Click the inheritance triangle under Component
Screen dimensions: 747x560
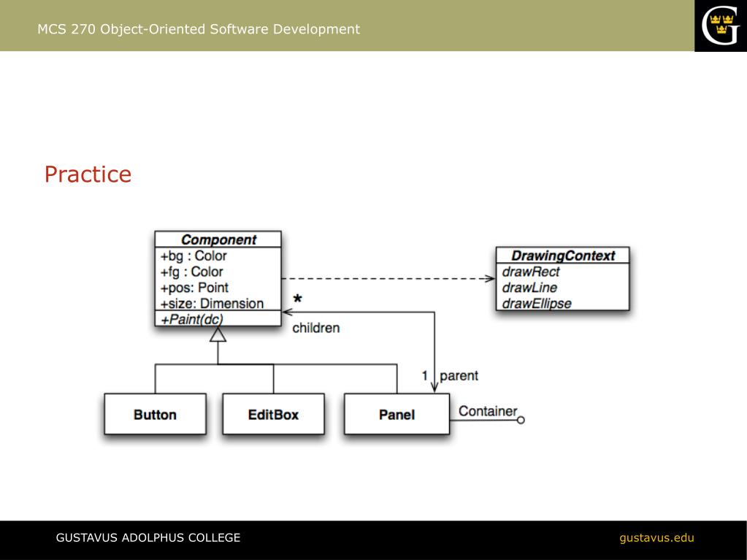pos(218,334)
